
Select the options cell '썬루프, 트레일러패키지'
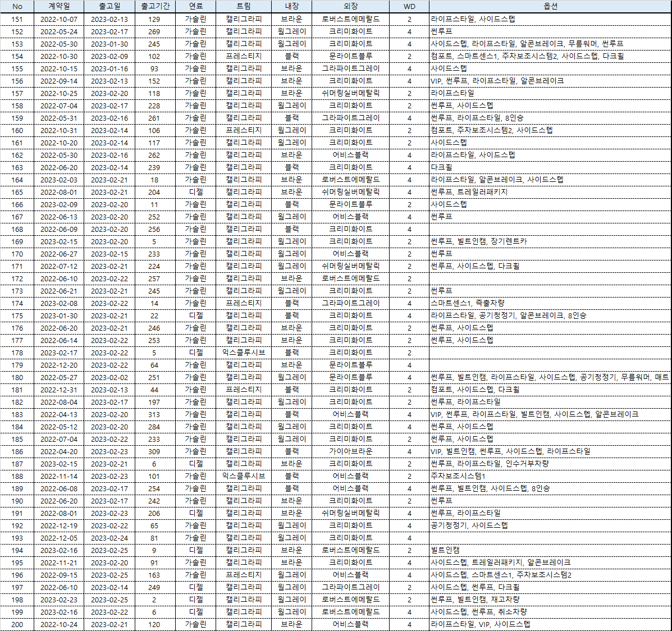click(x=550, y=192)
